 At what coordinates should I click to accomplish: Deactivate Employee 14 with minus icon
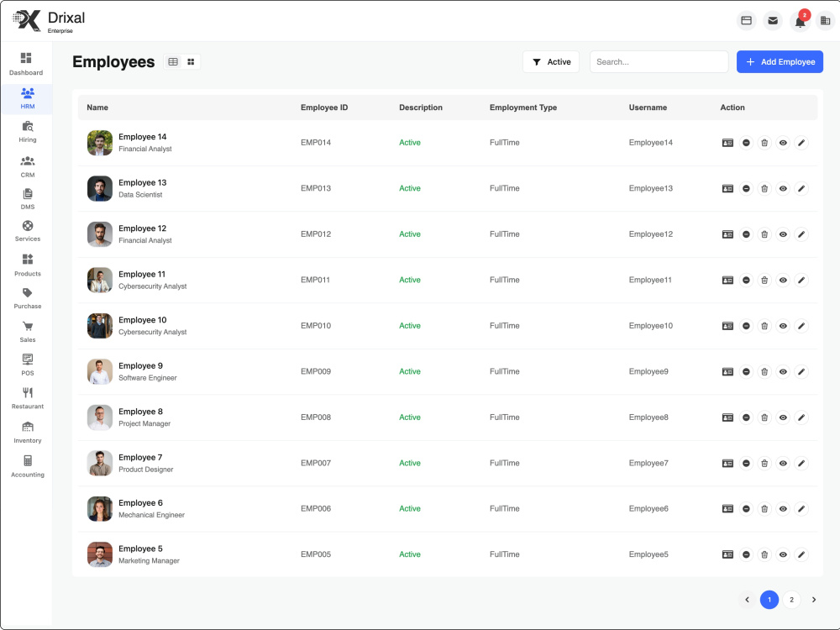pyautogui.click(x=746, y=143)
